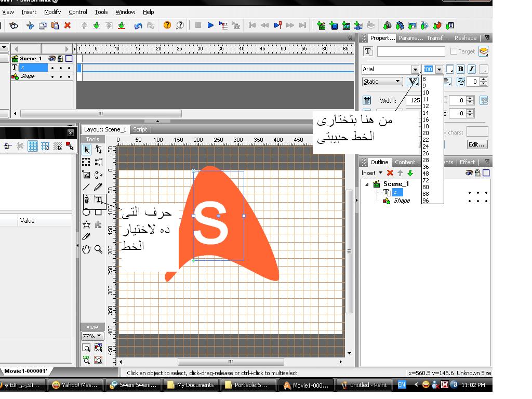Select the Pencil tool

tap(98, 187)
